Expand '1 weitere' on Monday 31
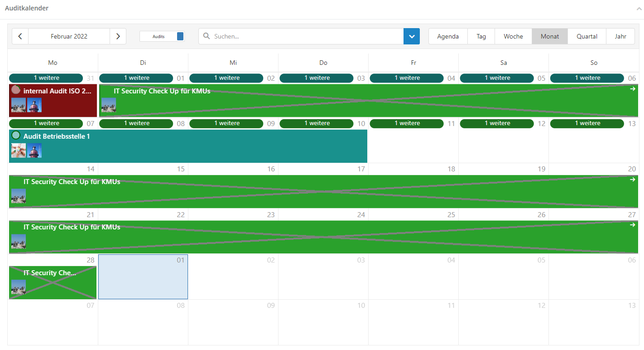This screenshot has height=350, width=644. tap(46, 78)
